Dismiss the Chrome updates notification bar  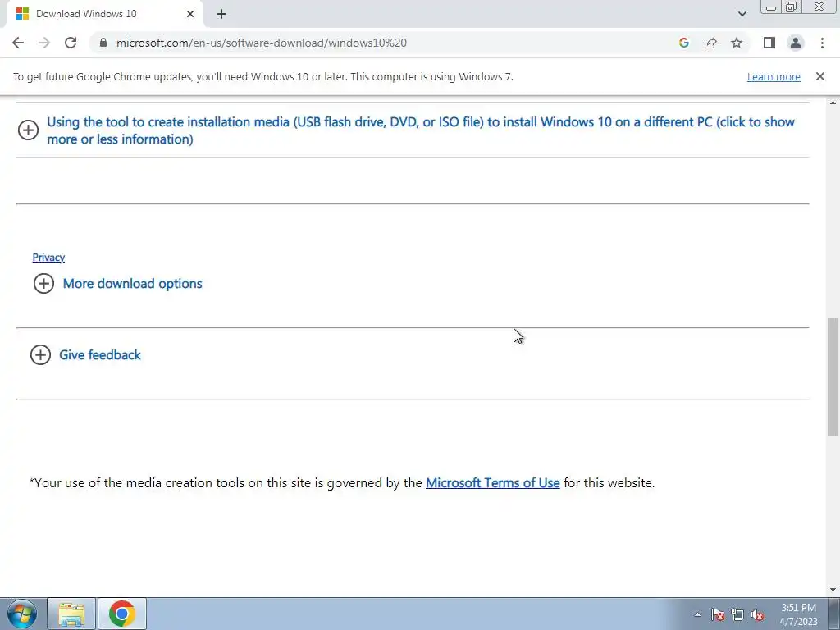[x=820, y=76]
